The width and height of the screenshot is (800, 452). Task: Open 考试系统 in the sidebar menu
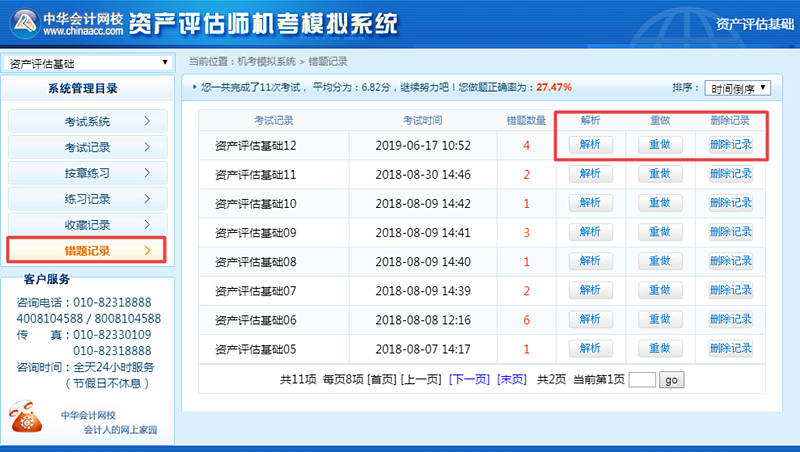88,121
